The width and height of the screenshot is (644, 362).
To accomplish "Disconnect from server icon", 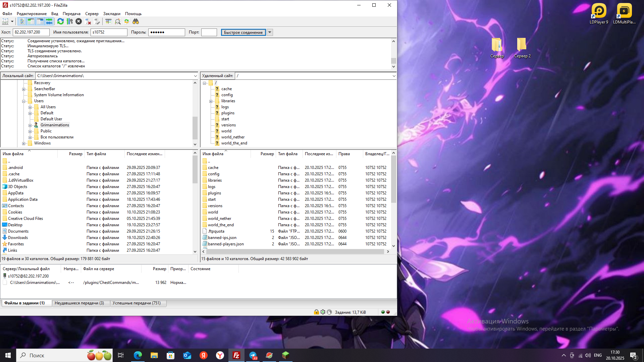I will [x=88, y=21].
